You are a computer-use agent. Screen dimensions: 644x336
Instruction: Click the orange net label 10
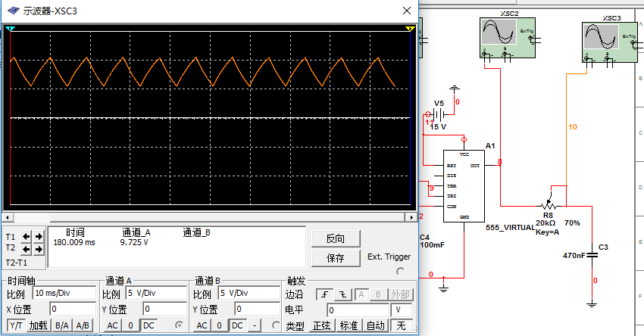tap(573, 127)
